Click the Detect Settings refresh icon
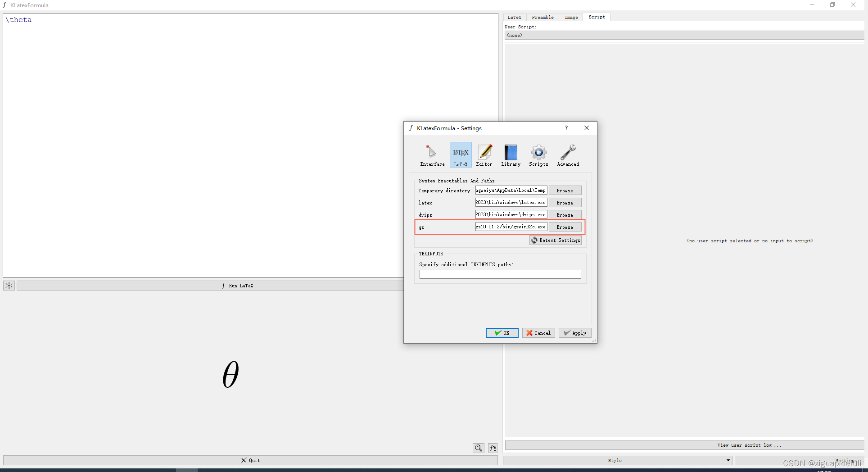This screenshot has height=472, width=868. click(x=534, y=240)
